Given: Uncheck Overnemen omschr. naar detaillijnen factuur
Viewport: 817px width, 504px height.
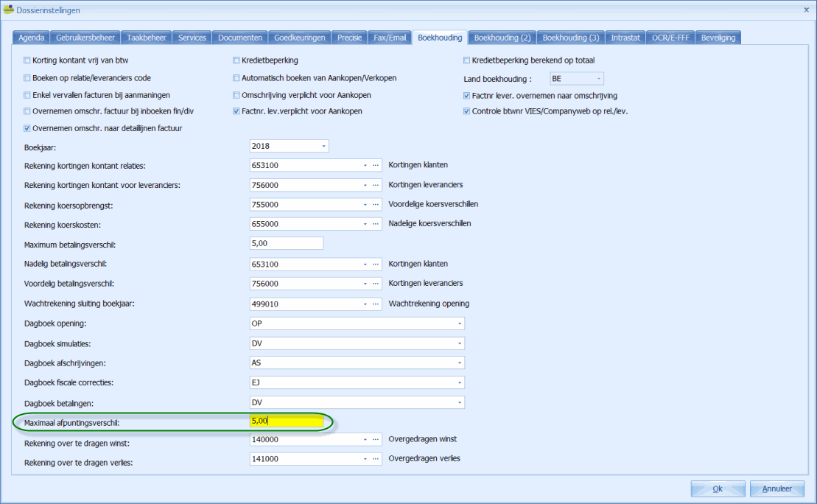Looking at the screenshot, I should pyautogui.click(x=27, y=128).
